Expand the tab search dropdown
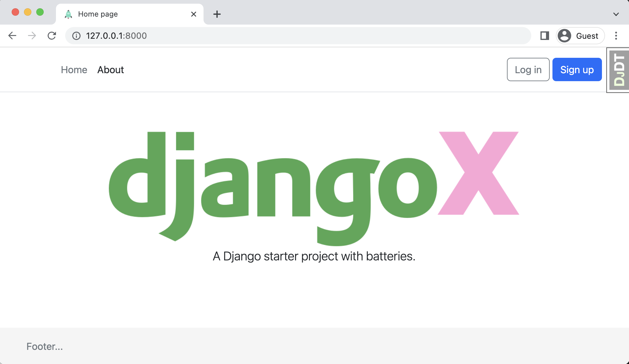Image resolution: width=629 pixels, height=364 pixels. click(616, 14)
